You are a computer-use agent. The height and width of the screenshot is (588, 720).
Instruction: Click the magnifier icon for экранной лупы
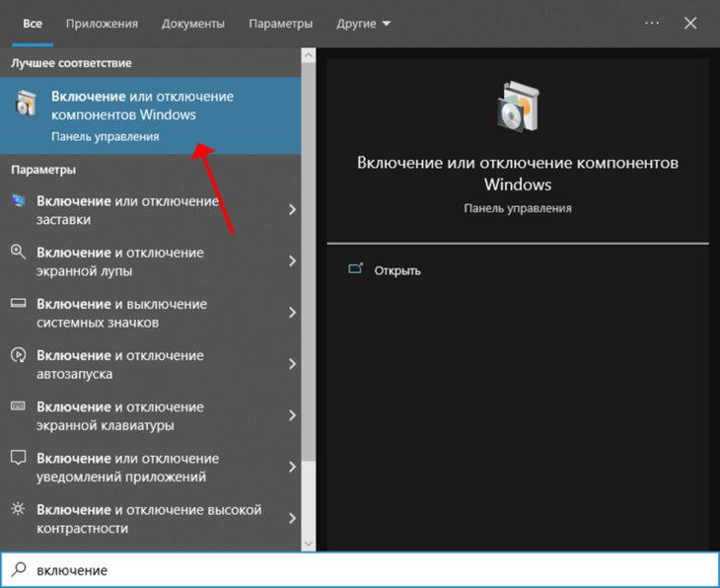point(19,252)
